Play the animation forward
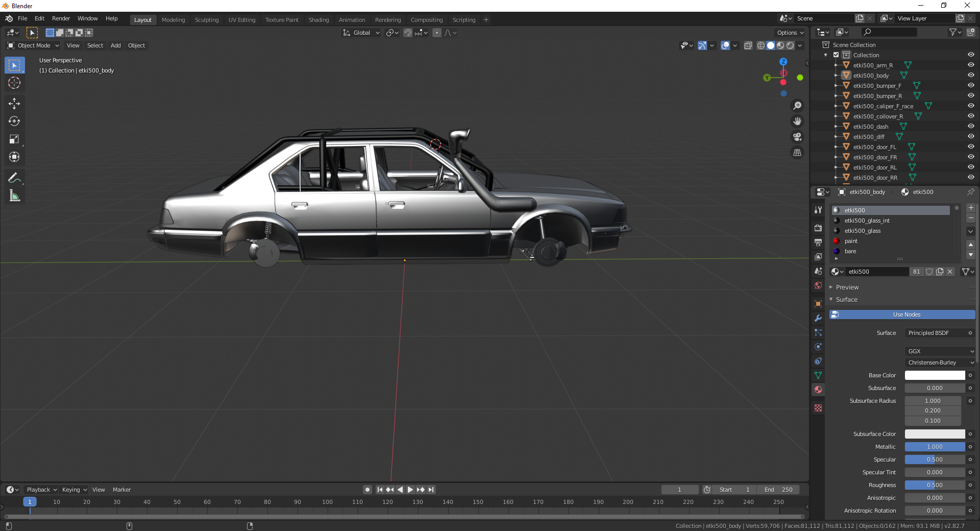 [410, 490]
